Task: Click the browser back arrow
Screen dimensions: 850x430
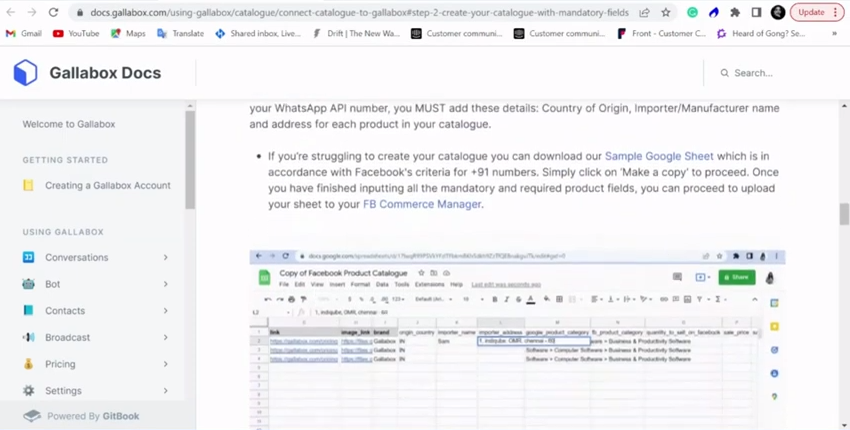Action: tap(11, 12)
